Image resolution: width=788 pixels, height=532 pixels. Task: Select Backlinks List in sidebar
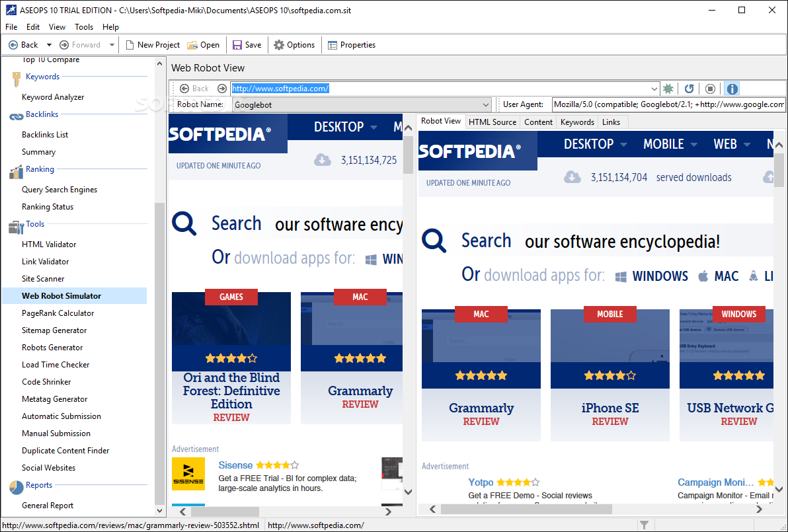pyautogui.click(x=45, y=135)
